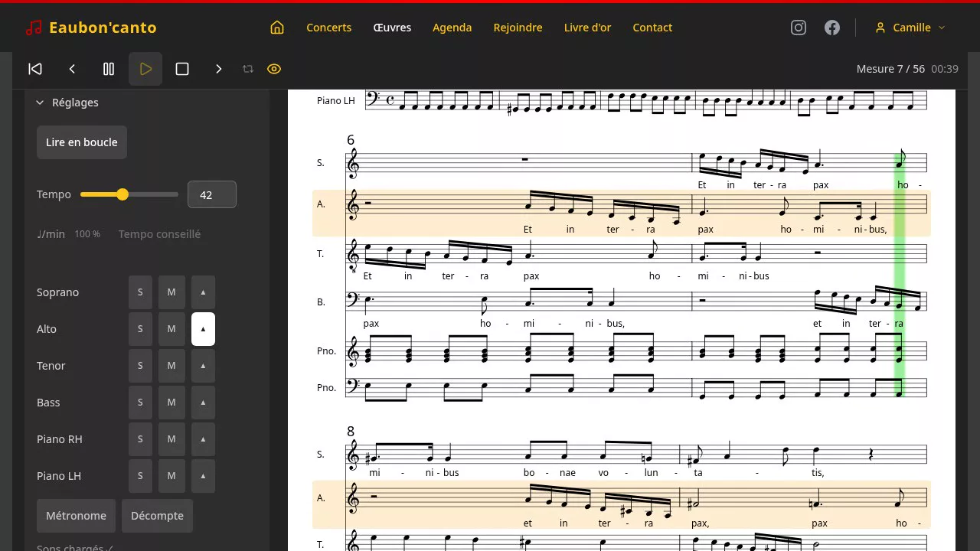This screenshot has height=551, width=980.
Task: Click Tempo conseillé link
Action: pyautogui.click(x=159, y=234)
